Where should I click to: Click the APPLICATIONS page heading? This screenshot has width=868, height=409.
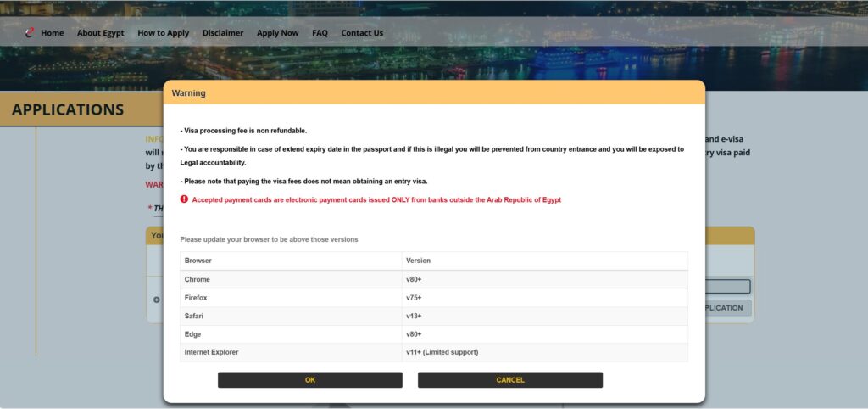click(68, 109)
